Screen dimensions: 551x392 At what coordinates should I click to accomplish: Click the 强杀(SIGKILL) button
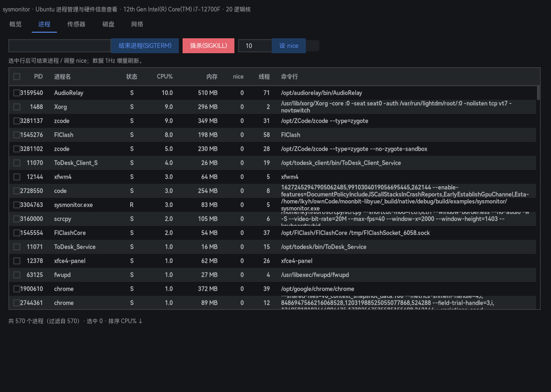[x=208, y=46]
